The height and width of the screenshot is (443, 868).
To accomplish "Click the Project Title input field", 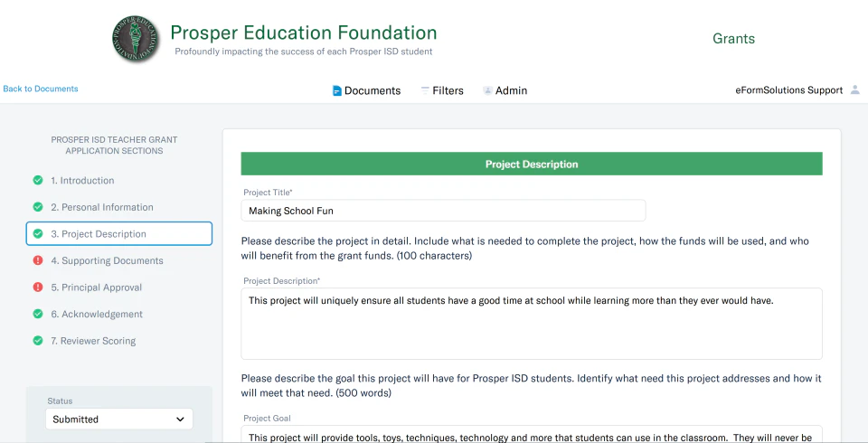I will click(443, 211).
